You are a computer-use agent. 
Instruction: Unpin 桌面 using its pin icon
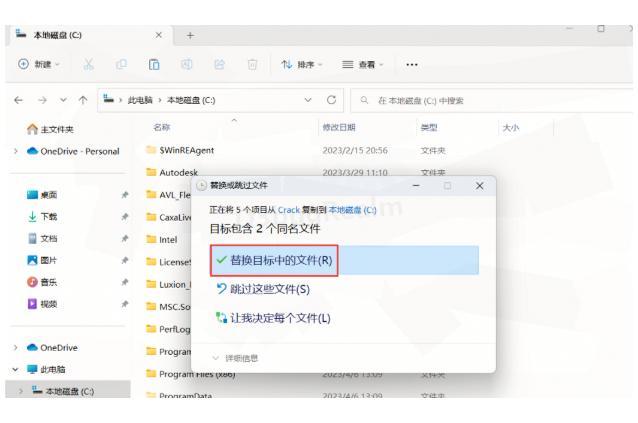(x=125, y=195)
